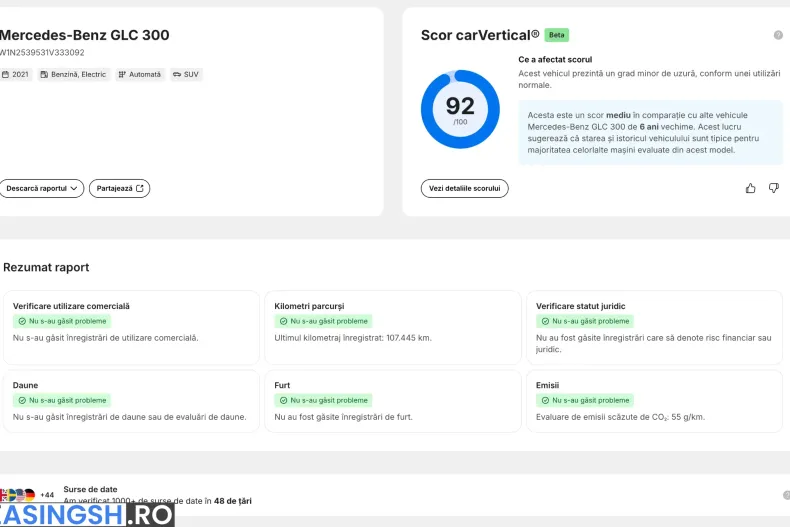The image size is (790, 527).
Task: Click the Mercedes-Benz GLC 300 title
Action: (84, 35)
